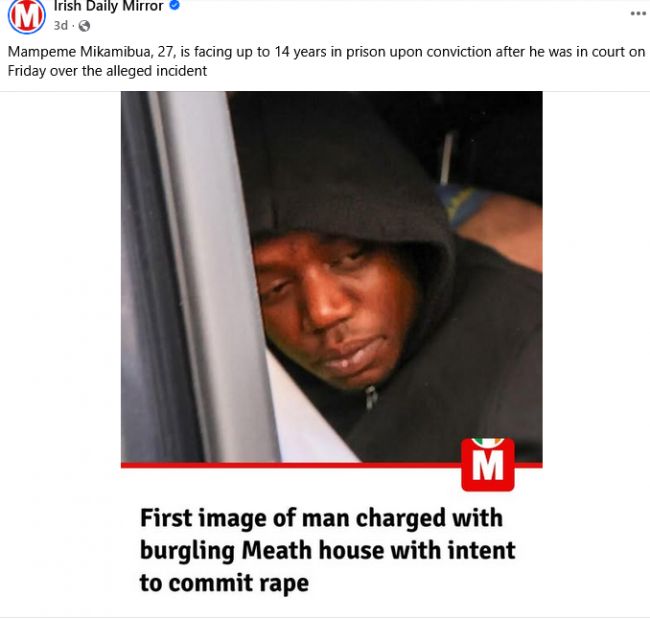Click the blue verified badge
This screenshot has height=619, width=650.
[x=175, y=5]
